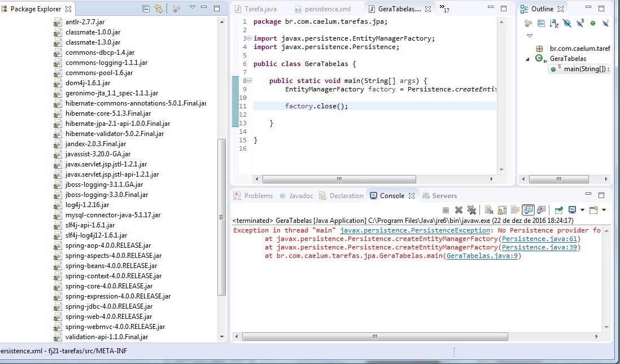Clear the Console output
This screenshot has width=620, height=364.
pyautogui.click(x=489, y=210)
